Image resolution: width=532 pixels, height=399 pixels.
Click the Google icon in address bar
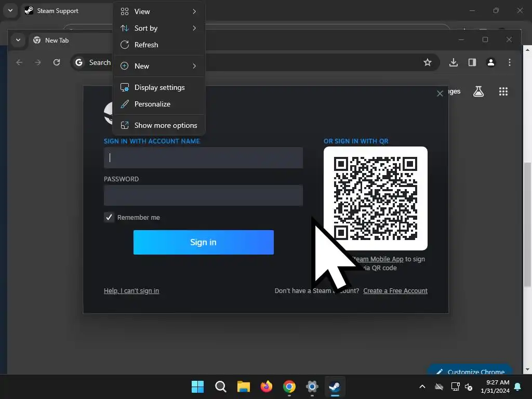[x=79, y=62]
